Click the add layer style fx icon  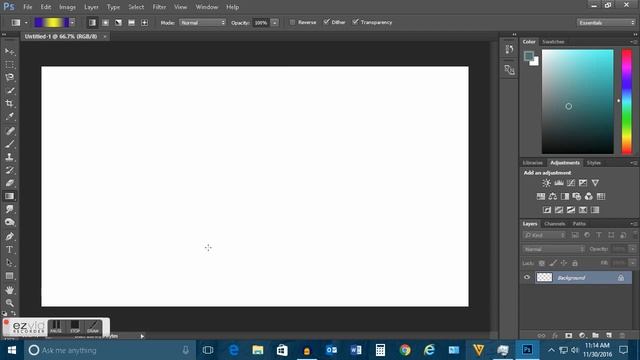555,336
